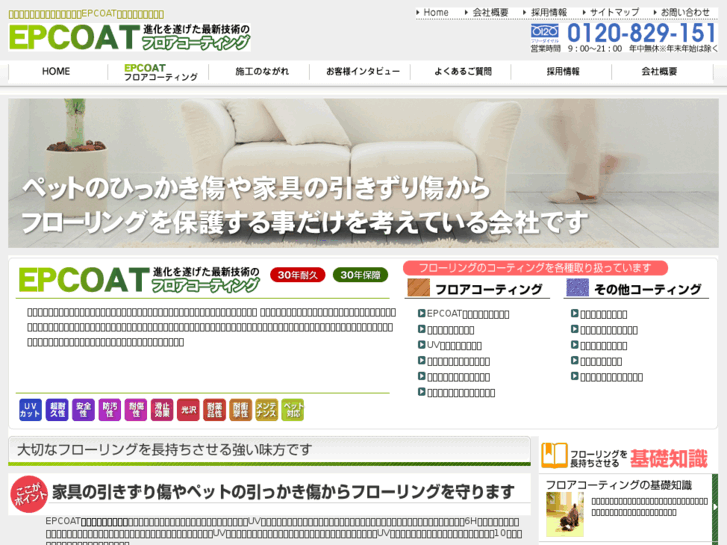The image size is (727, 545).
Task: Open 施工のながれ navigation item
Action: tap(262, 71)
